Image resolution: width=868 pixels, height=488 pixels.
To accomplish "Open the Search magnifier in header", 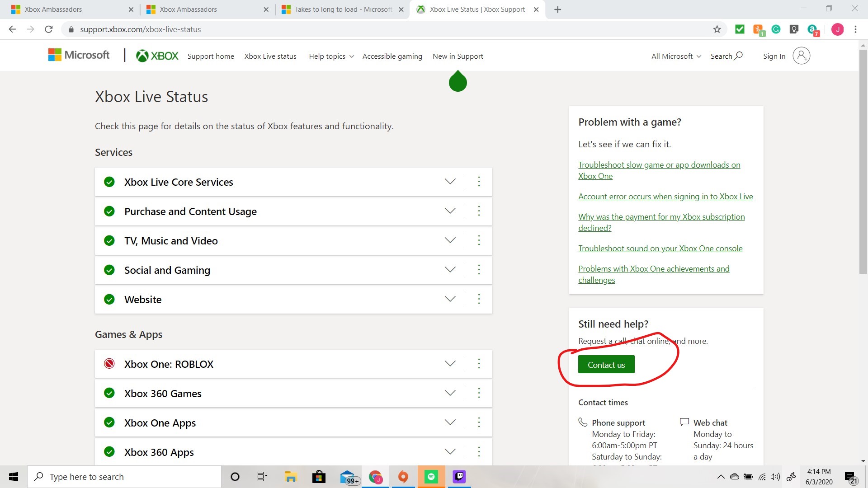I will [738, 56].
